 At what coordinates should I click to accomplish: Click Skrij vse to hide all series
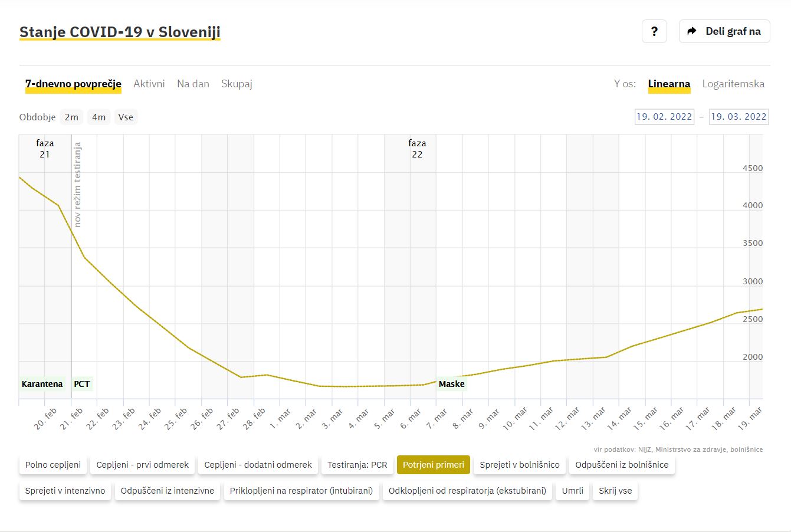coord(615,491)
